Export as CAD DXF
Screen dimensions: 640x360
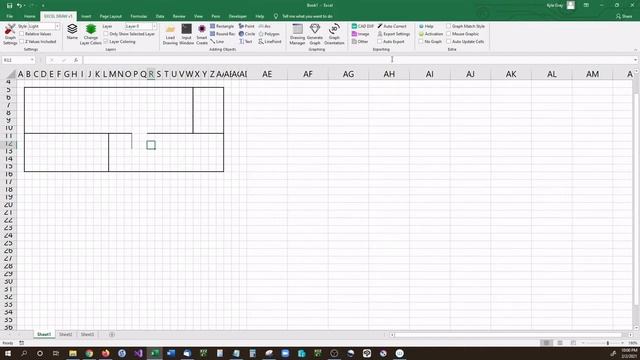363,26
